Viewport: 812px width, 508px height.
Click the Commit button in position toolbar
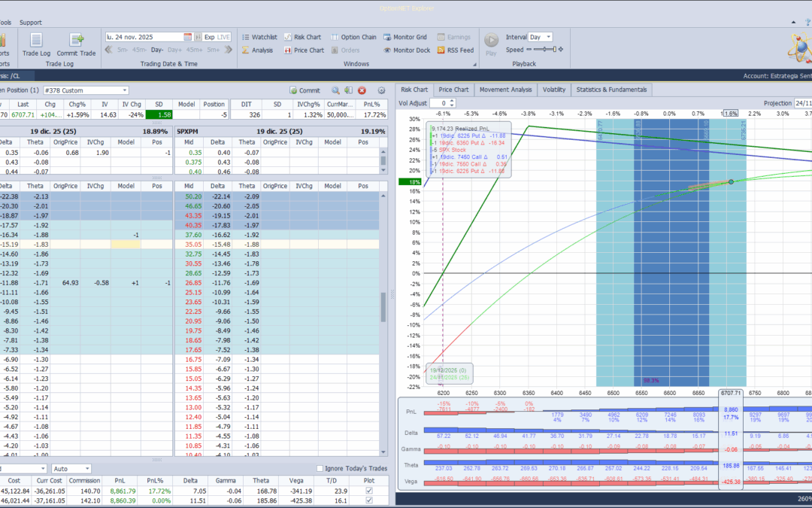304,90
